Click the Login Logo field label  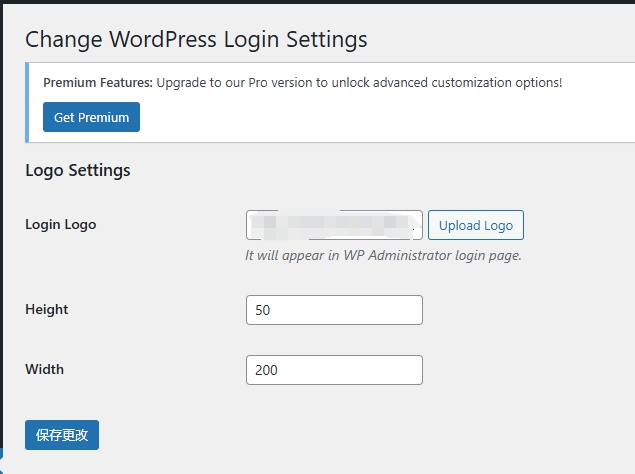(61, 224)
